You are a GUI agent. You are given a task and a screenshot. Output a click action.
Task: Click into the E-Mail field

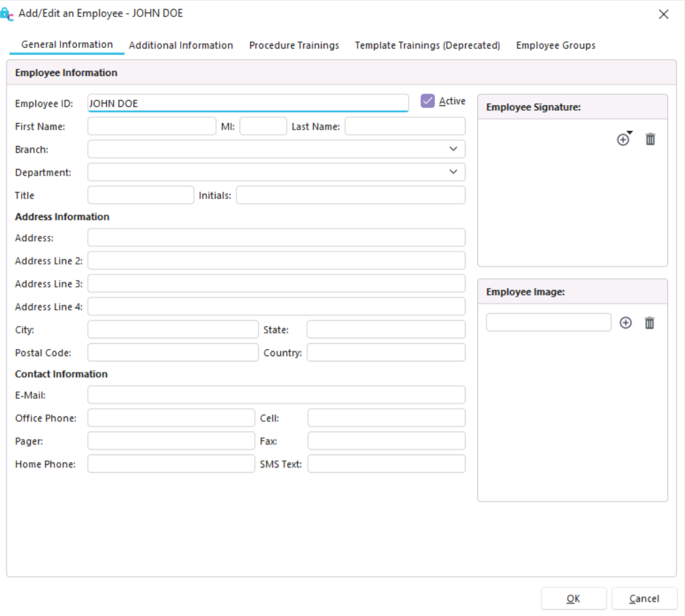coord(276,395)
